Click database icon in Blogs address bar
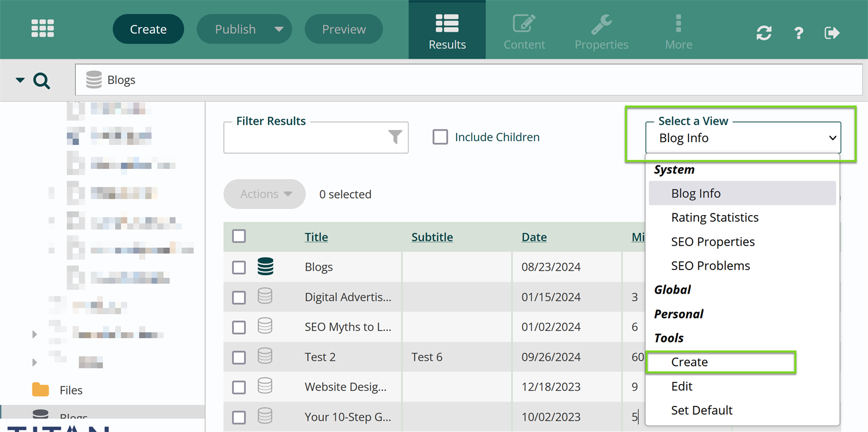 [94, 80]
